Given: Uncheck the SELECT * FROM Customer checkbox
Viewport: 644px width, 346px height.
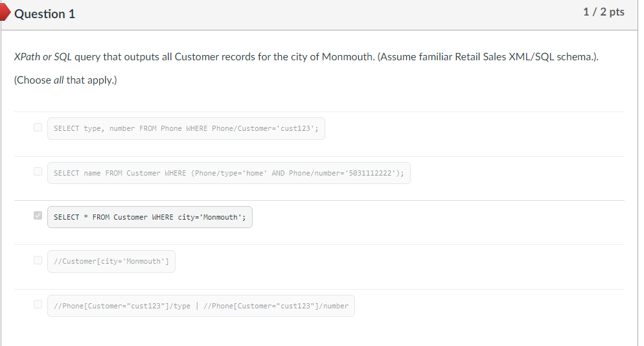Looking at the screenshot, I should 38,215.
